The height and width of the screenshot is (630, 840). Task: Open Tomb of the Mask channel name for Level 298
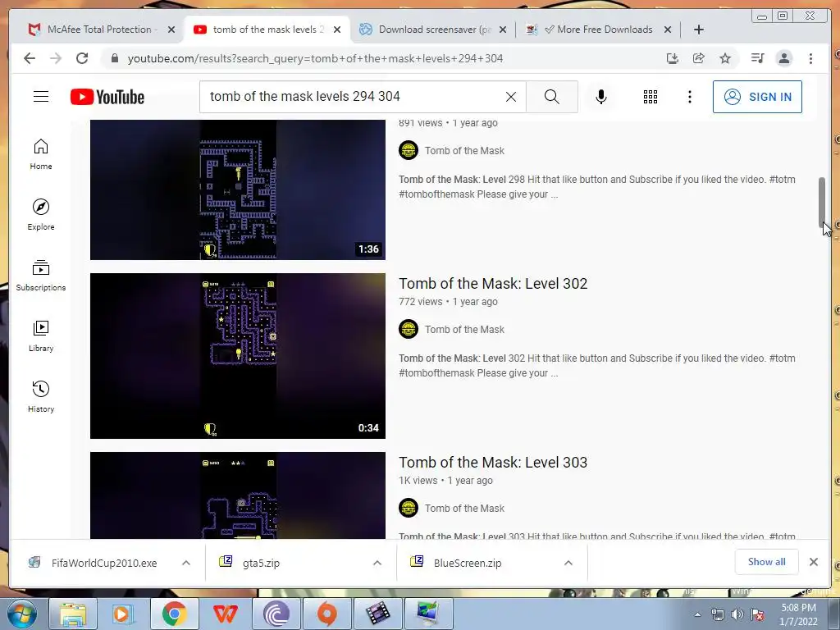464,151
